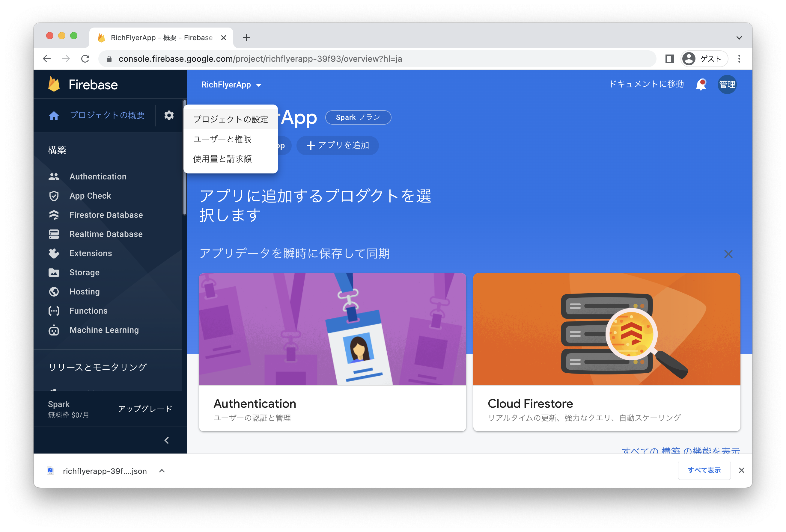Click the Machine Learning robot icon
The width and height of the screenshot is (786, 532).
[54, 330]
